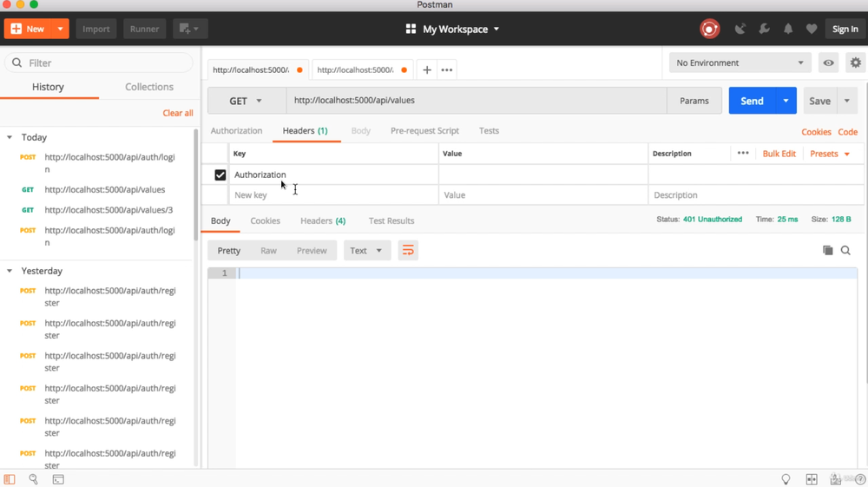Open the wrench settings icon
Image resolution: width=868 pixels, height=487 pixels.
click(764, 29)
